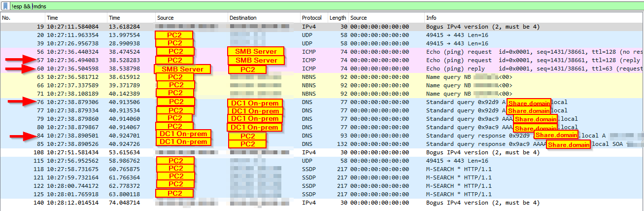The image size is (644, 211).
Task: Click DC1 On-prem destination in packet 79
Action: 255,119
